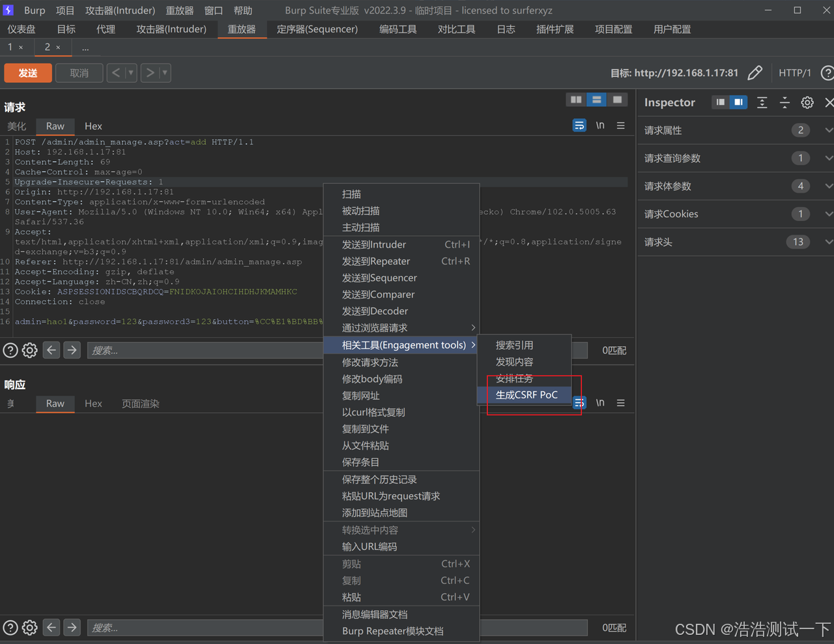Screen dimensions: 834x644
Task: Dock Inspector panel to right layout icon
Action: click(x=738, y=102)
